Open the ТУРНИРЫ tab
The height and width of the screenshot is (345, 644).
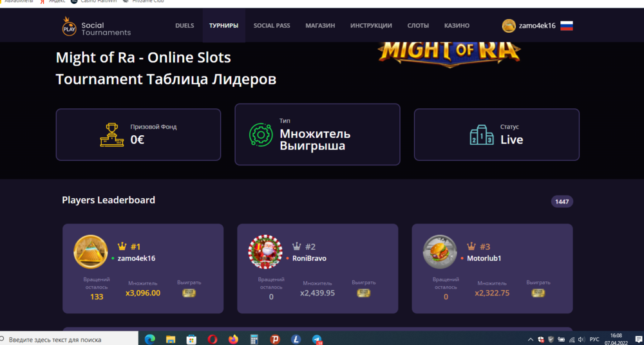[224, 26]
